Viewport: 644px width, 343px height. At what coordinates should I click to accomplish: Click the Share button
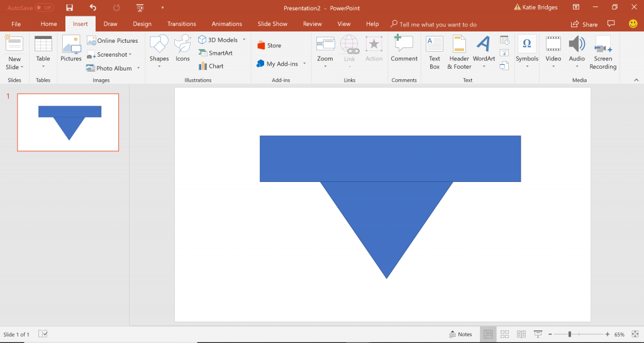[x=584, y=25]
